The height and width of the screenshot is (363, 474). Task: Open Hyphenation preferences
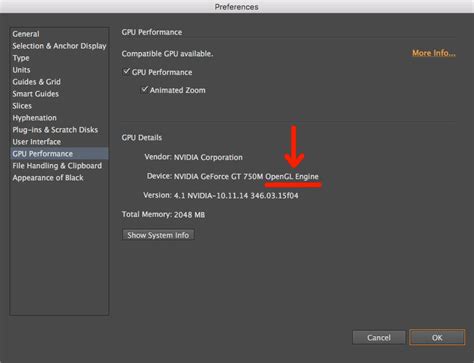pos(34,118)
